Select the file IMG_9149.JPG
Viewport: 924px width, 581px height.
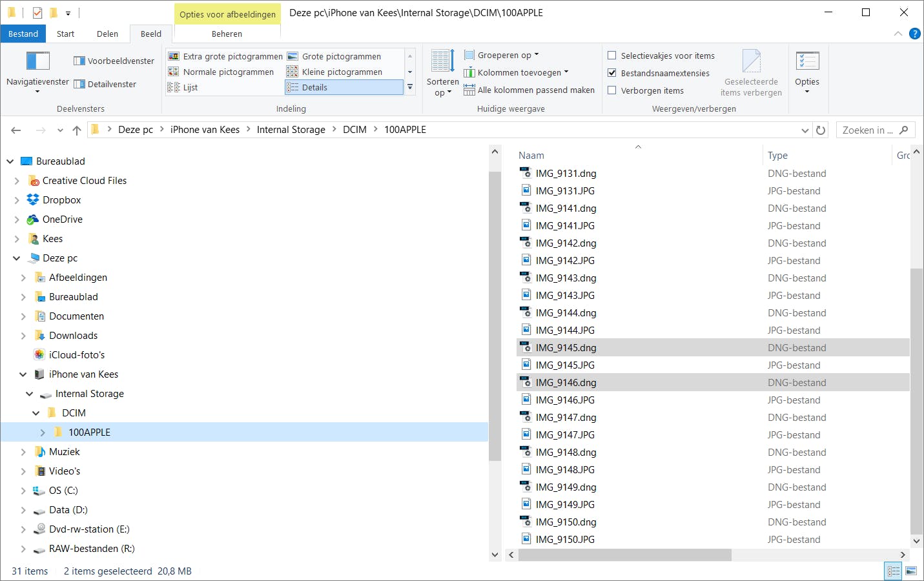coord(565,505)
